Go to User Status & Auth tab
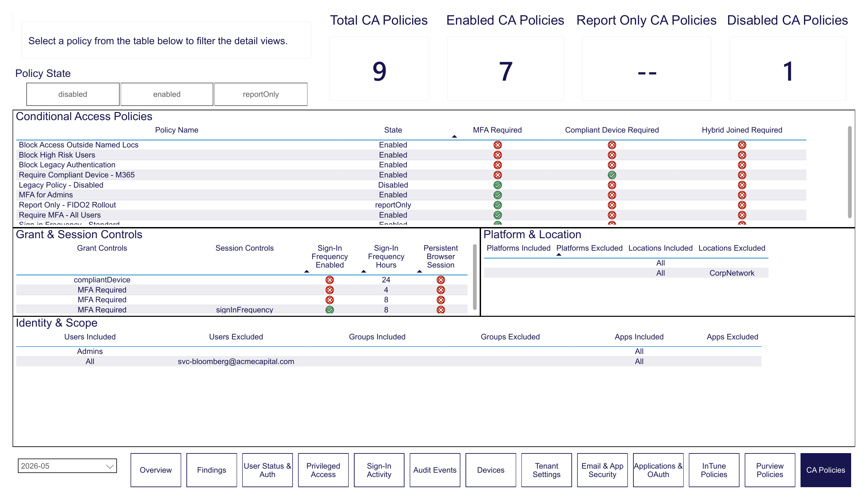868x500 pixels. coord(267,470)
